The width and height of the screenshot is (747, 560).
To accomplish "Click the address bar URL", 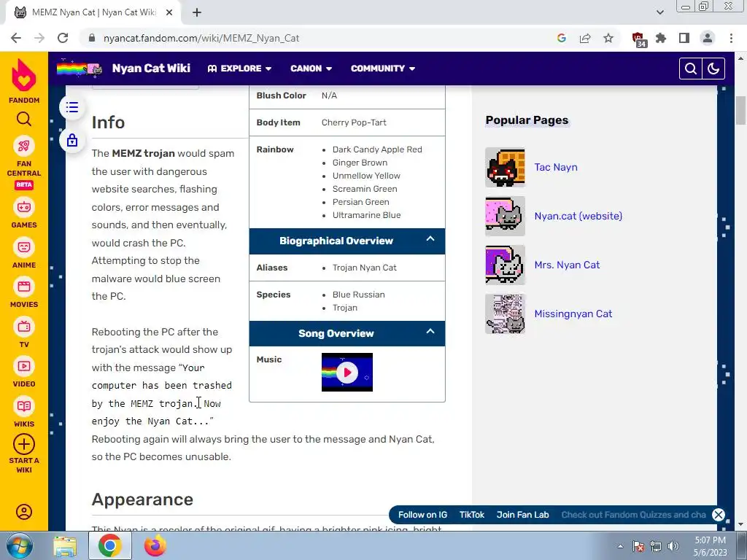I will tap(201, 38).
